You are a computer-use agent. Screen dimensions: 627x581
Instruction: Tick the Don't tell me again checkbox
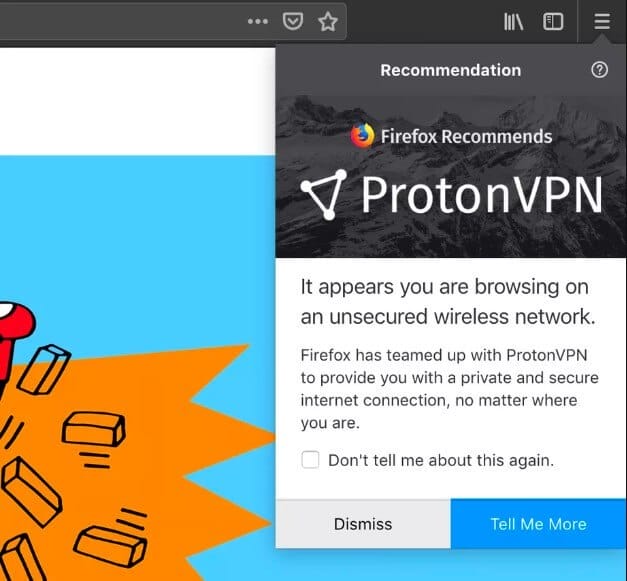point(310,459)
